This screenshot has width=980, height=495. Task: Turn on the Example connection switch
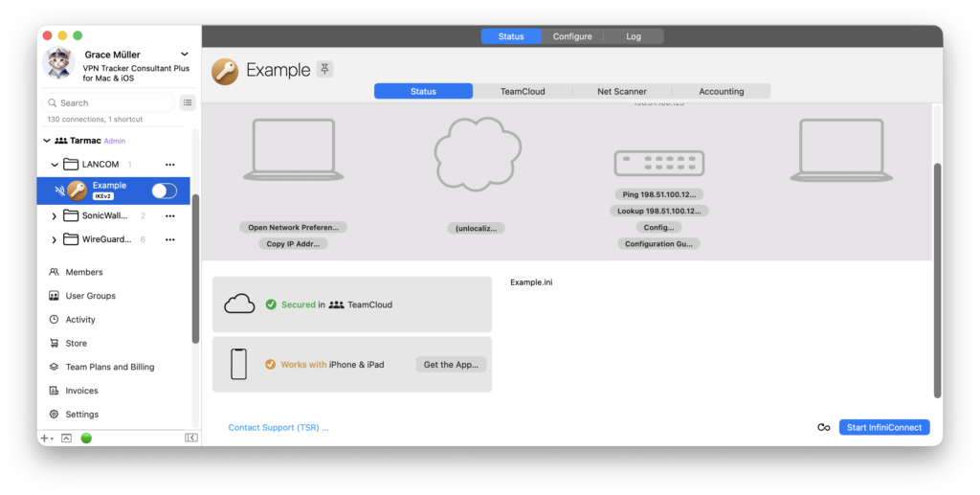click(x=165, y=191)
